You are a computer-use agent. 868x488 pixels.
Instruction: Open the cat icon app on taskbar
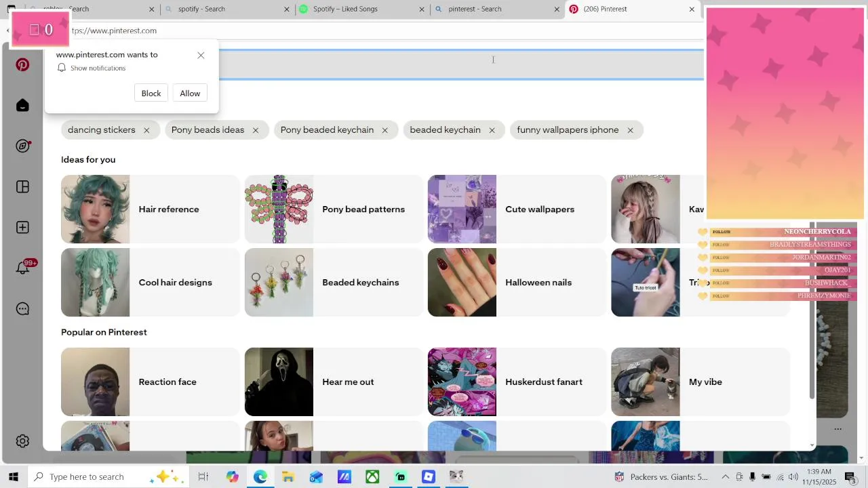456,476
